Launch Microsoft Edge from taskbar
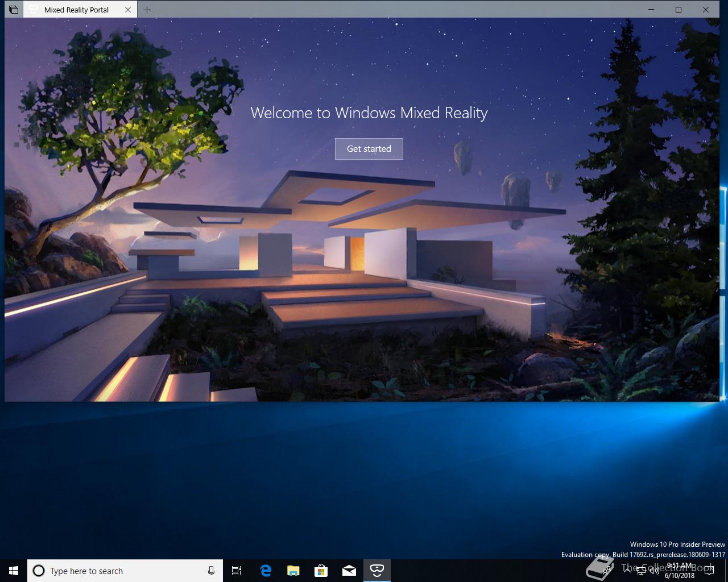The image size is (728, 582). [x=265, y=571]
